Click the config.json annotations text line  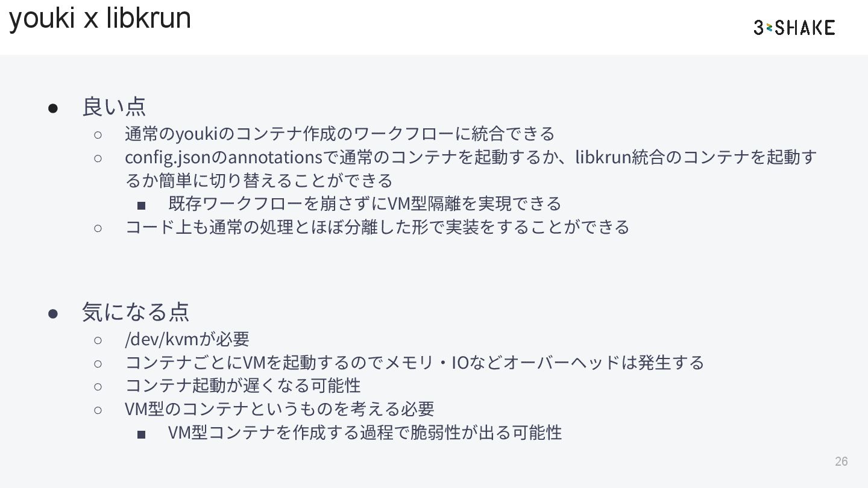pos(470,157)
